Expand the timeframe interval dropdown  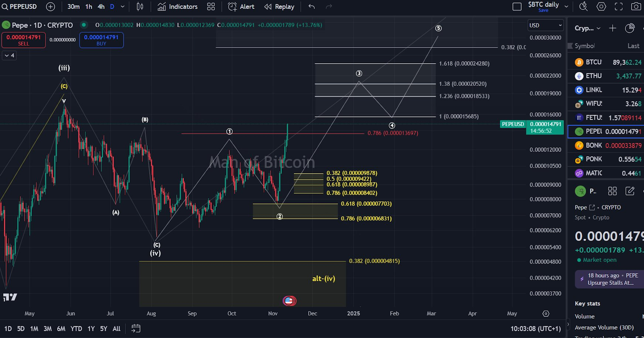(123, 6)
